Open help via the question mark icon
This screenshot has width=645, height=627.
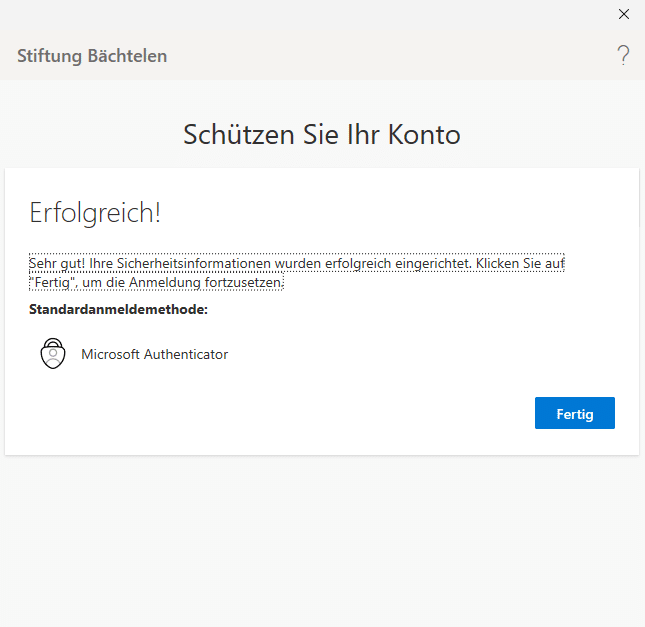(623, 55)
